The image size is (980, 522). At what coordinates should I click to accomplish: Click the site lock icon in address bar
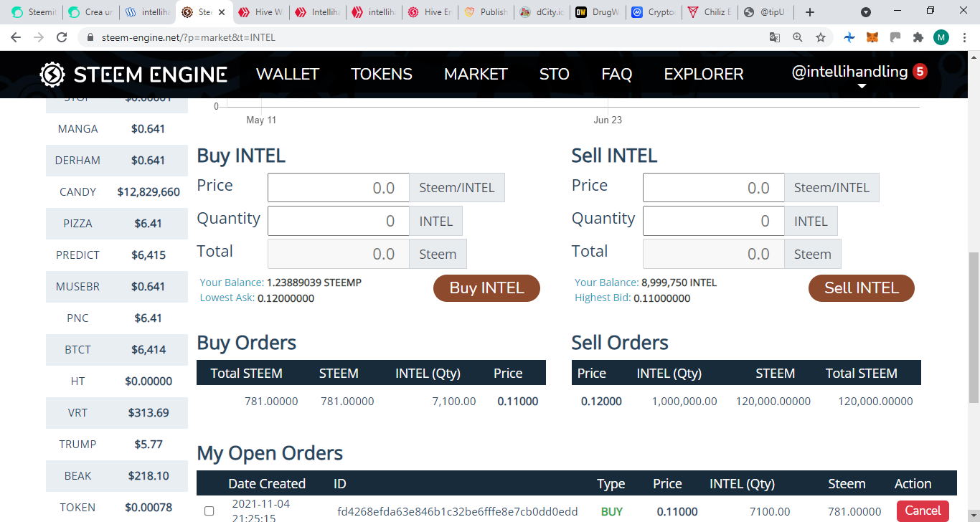(90, 37)
